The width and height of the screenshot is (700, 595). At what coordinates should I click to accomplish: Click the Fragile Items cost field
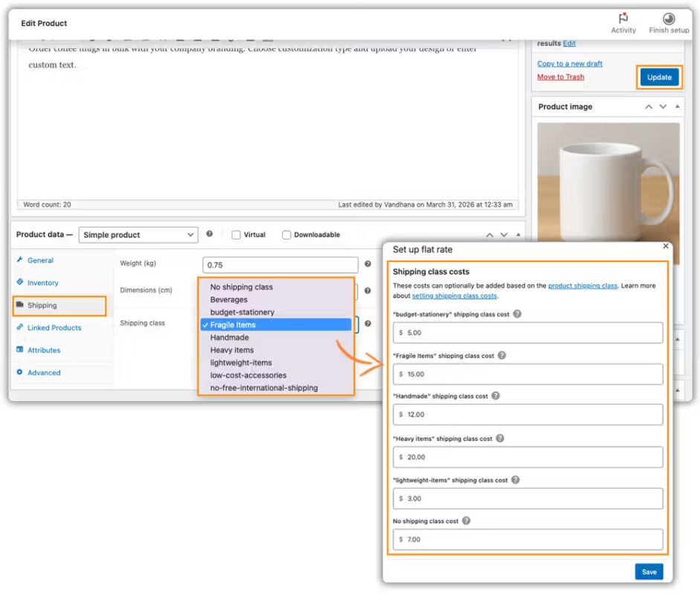[527, 374]
